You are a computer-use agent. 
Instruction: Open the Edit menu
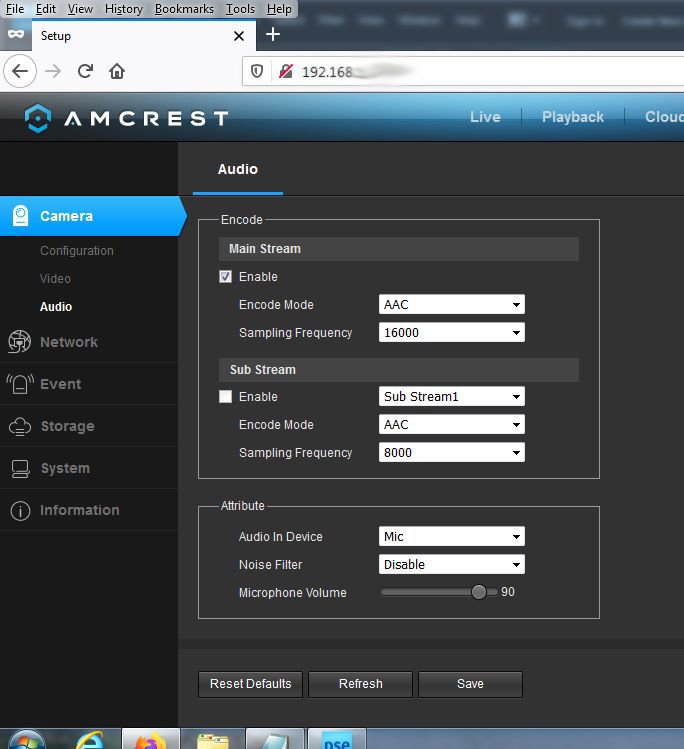[45, 9]
